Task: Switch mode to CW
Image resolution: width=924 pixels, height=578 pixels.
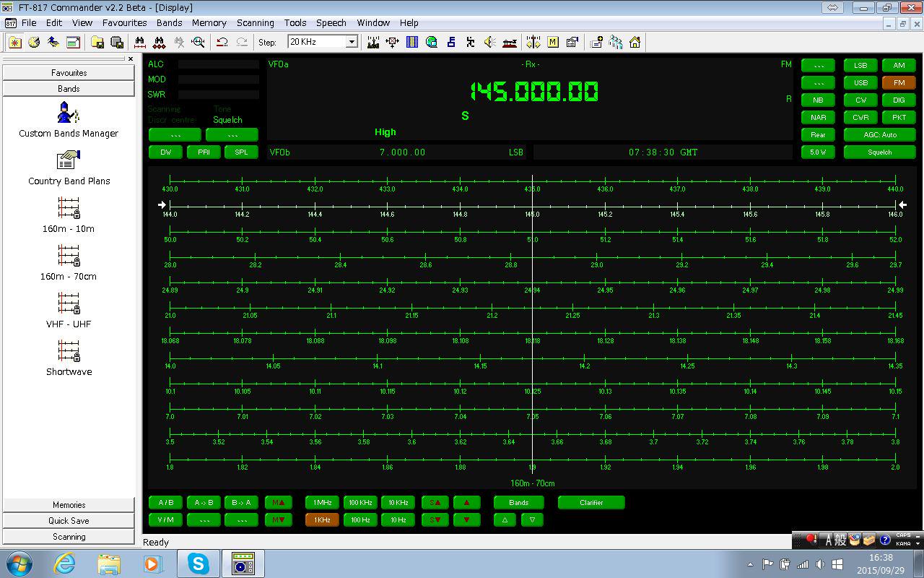Action: 860,100
